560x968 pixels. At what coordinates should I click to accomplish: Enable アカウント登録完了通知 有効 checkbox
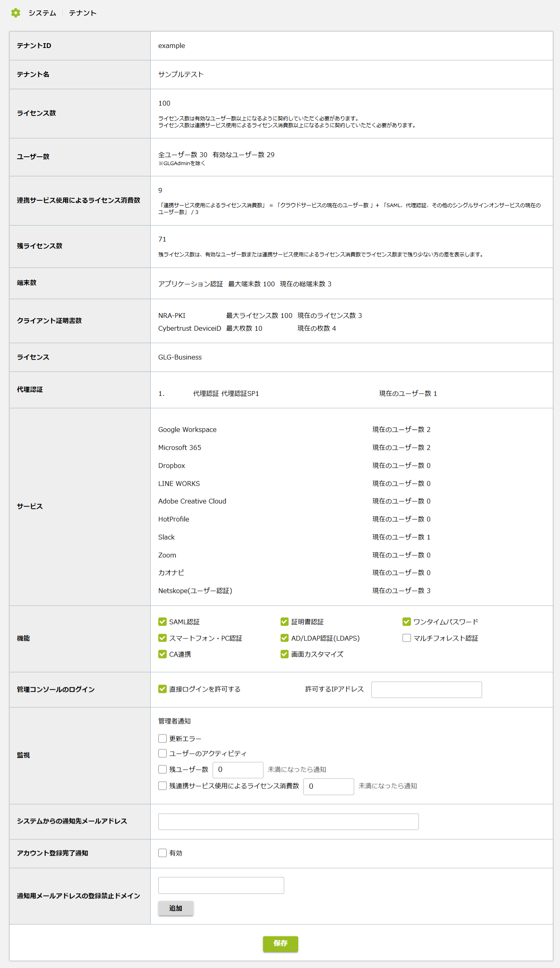pos(162,853)
